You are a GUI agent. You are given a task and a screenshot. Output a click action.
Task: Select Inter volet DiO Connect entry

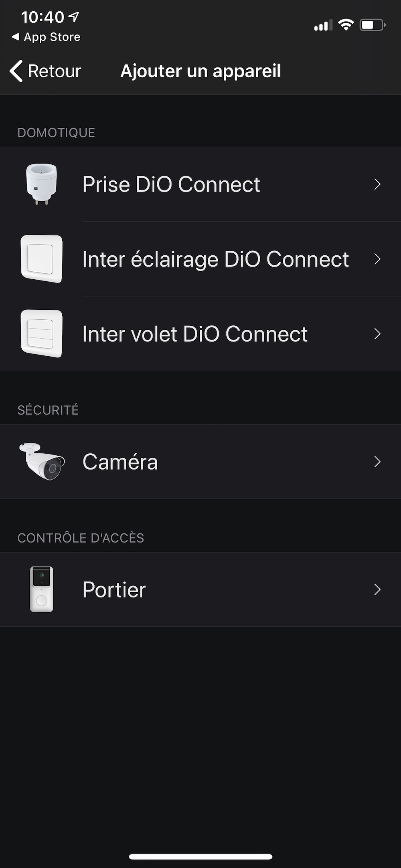pos(195,334)
